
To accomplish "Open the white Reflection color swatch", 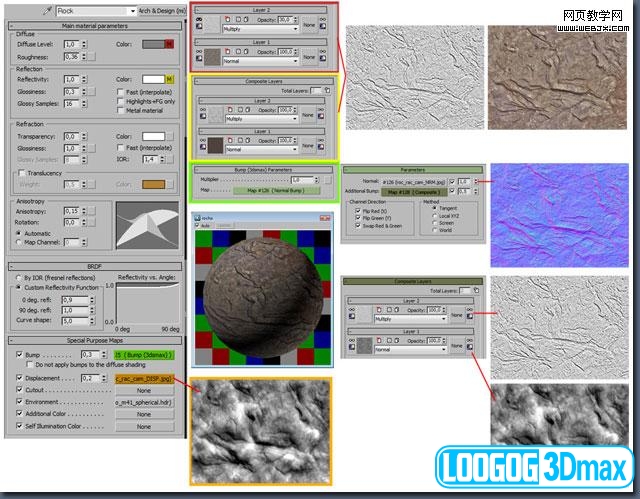I will (x=153, y=79).
